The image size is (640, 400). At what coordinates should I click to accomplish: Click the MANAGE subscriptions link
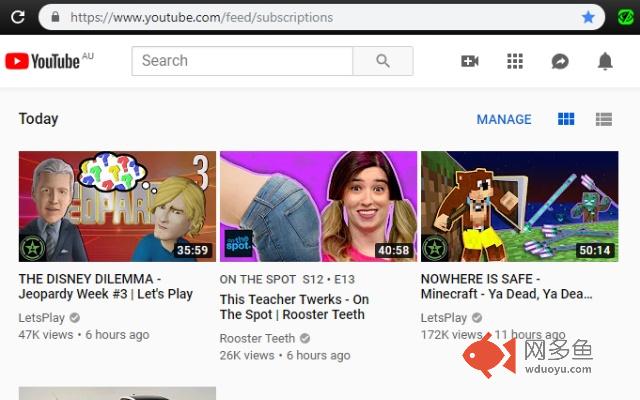(504, 119)
